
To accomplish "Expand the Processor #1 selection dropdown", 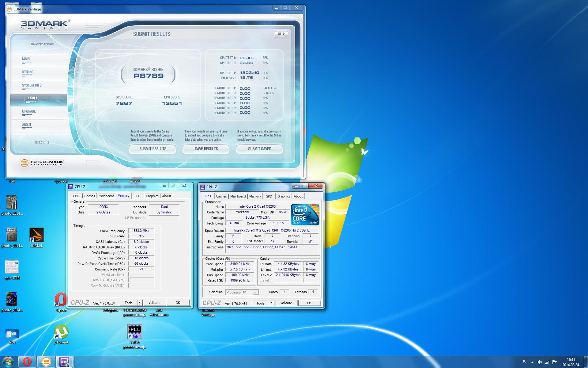I will (x=256, y=292).
